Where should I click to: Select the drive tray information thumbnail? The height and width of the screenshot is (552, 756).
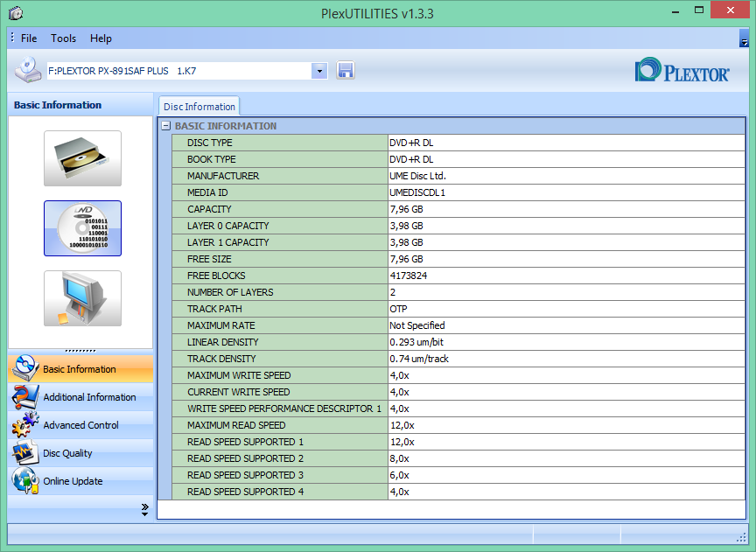pyautogui.click(x=82, y=158)
